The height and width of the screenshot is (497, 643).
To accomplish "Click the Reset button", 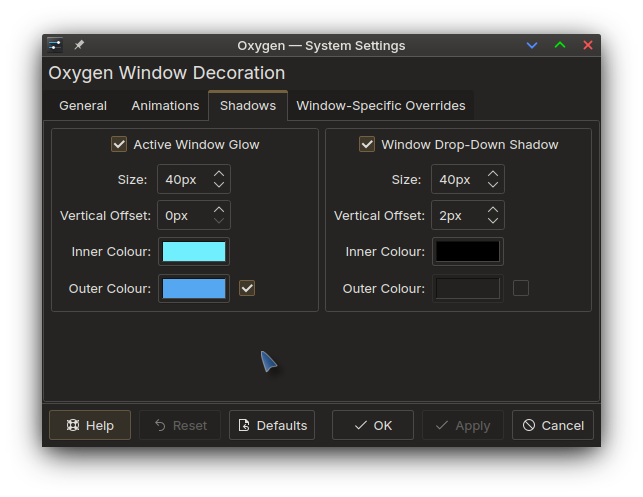I will coord(180,425).
